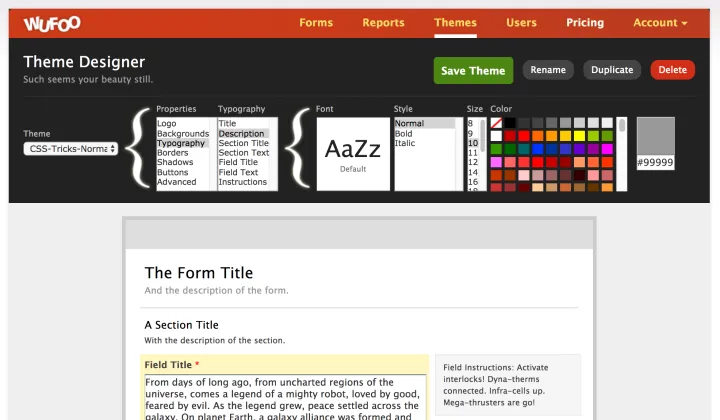Open the Theme selection dropdown
The image size is (720, 420).
[x=71, y=148]
